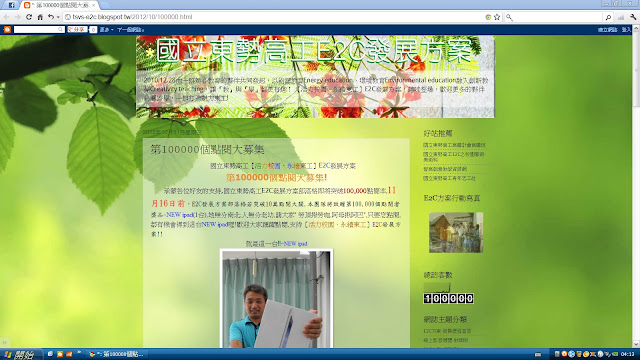Open the Windows Start button
640x360 pixels.
click(19, 354)
